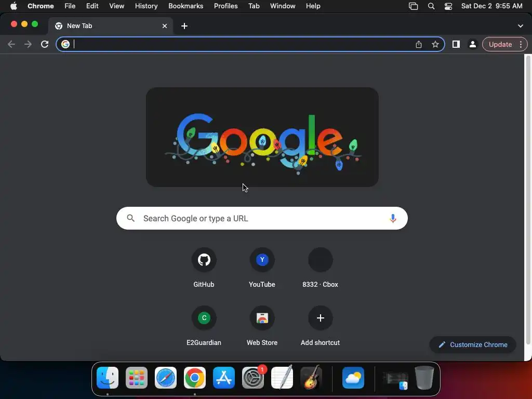Open a new tab with plus button

click(184, 26)
